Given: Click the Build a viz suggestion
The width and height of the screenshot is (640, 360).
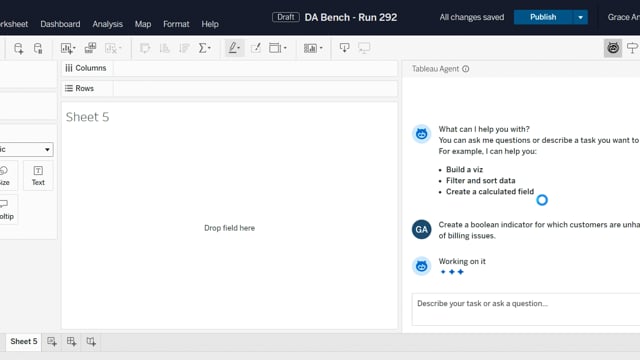Looking at the screenshot, I should 464,169.
